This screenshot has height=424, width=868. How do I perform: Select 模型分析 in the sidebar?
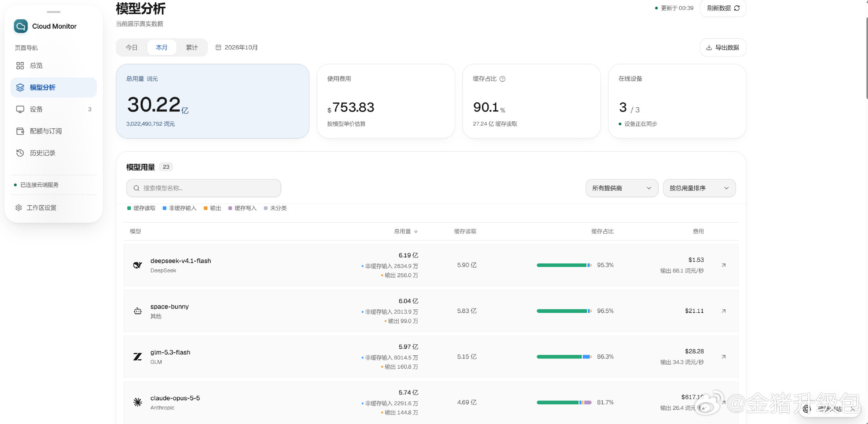[x=53, y=88]
